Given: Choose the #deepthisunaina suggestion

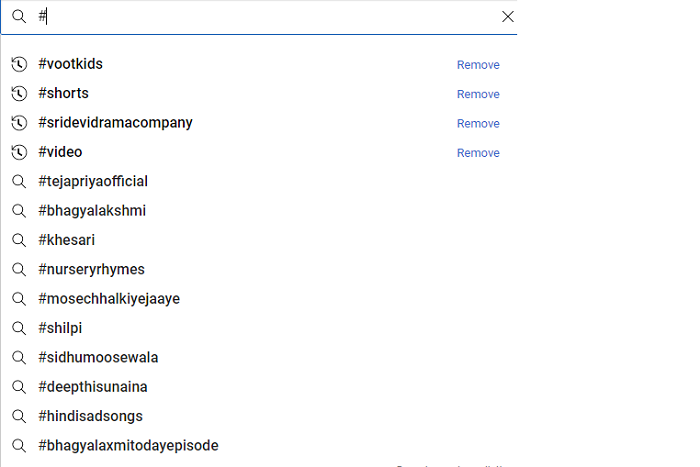Looking at the screenshot, I should point(93,387).
